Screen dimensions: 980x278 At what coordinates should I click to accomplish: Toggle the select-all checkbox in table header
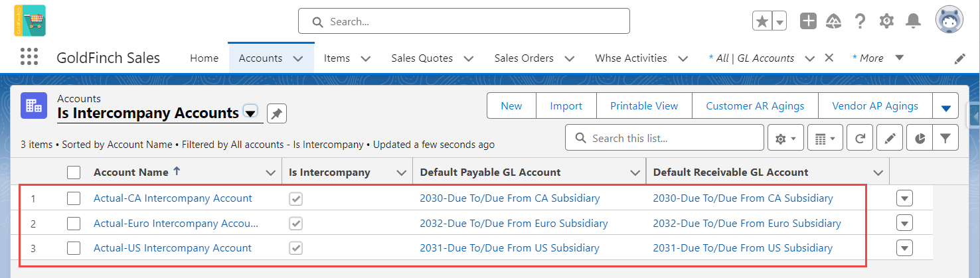[x=74, y=173]
